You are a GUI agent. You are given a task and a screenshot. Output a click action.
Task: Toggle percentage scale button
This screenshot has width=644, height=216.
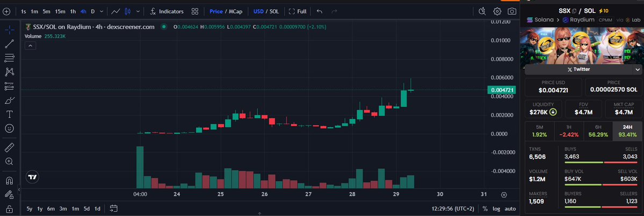[x=485, y=208]
